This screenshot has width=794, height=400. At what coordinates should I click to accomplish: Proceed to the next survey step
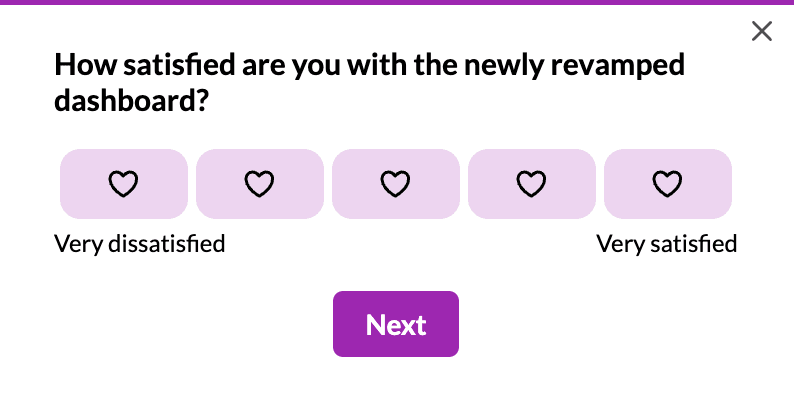(396, 324)
